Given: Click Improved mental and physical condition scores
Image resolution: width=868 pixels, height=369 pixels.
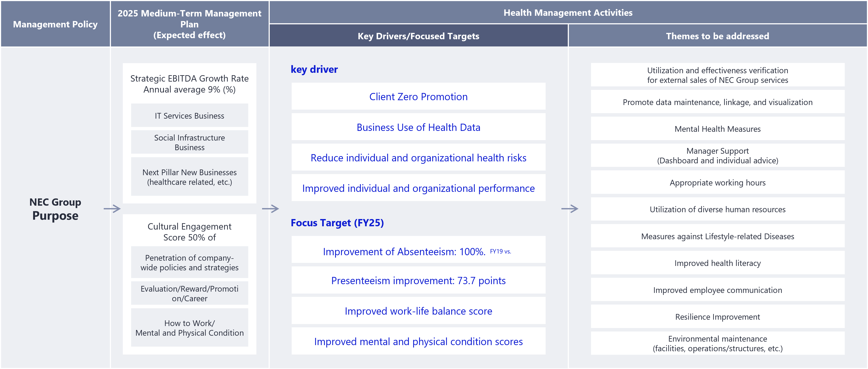Looking at the screenshot, I should pyautogui.click(x=418, y=341).
